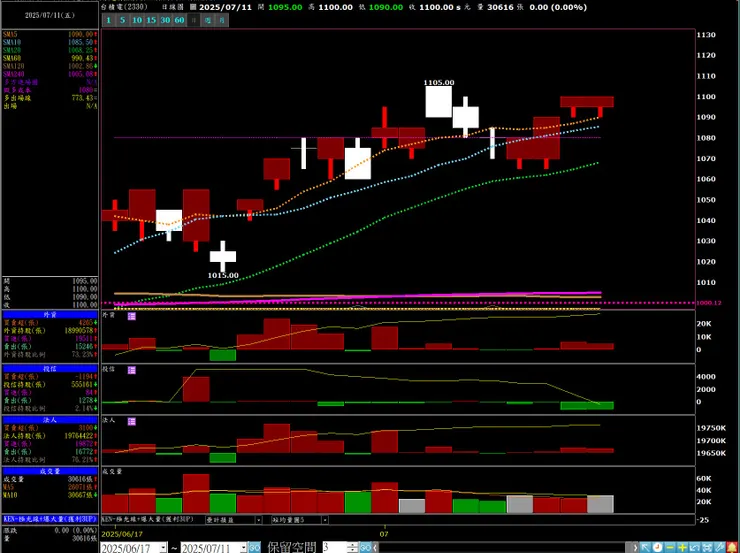
Task: Open the start date 2025/06/17 picker arrow
Action: [x=163, y=548]
